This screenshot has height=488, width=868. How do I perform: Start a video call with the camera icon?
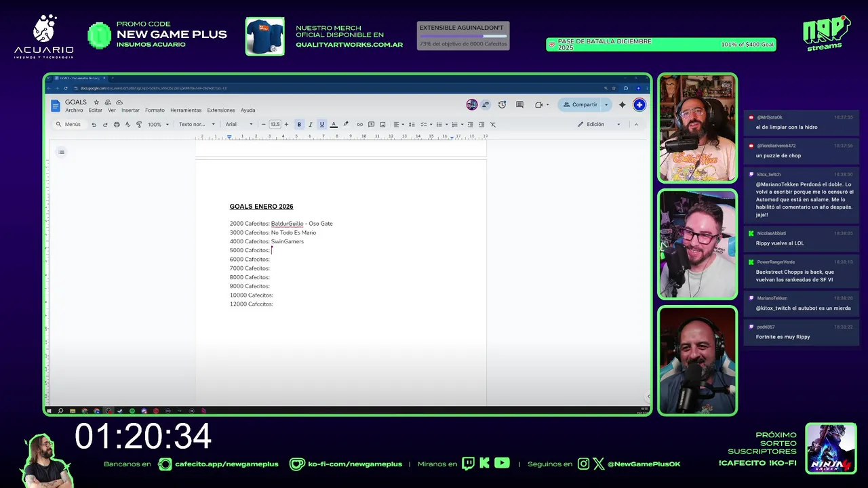(540, 105)
